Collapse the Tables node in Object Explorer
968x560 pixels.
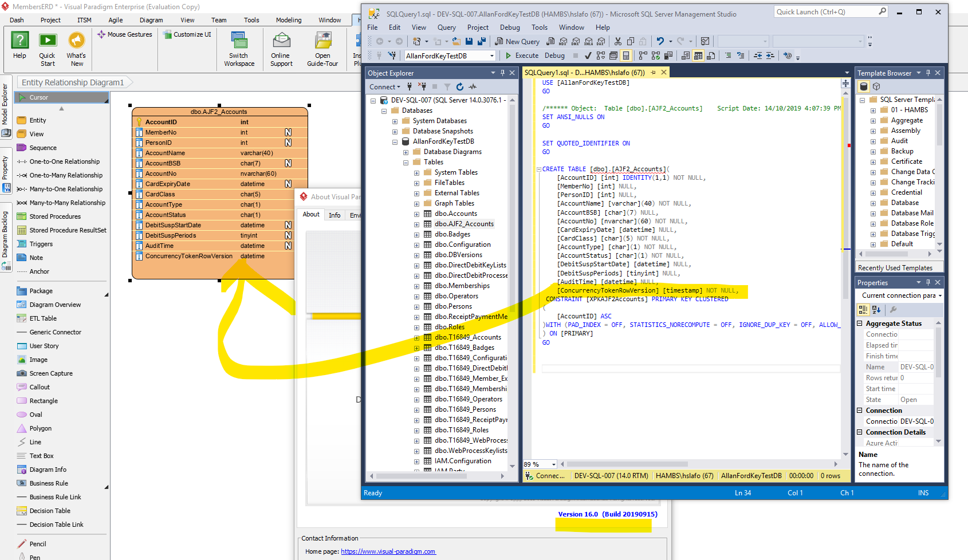tap(406, 162)
